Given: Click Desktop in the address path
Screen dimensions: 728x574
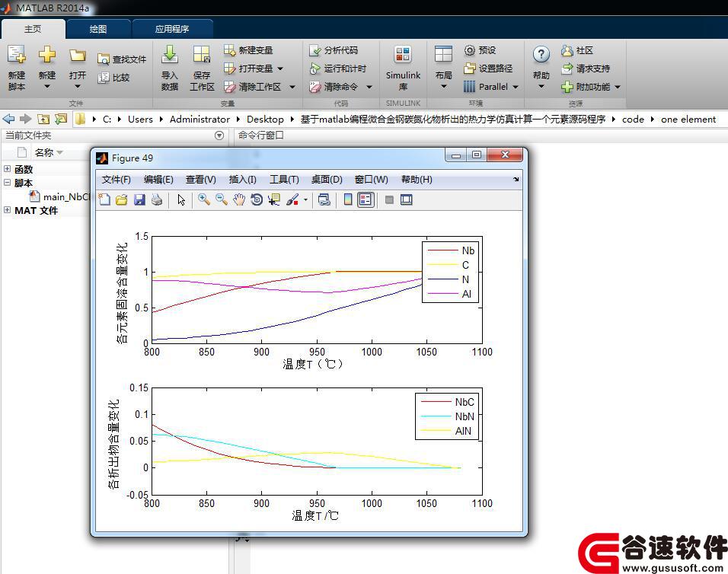Looking at the screenshot, I should 265,120.
